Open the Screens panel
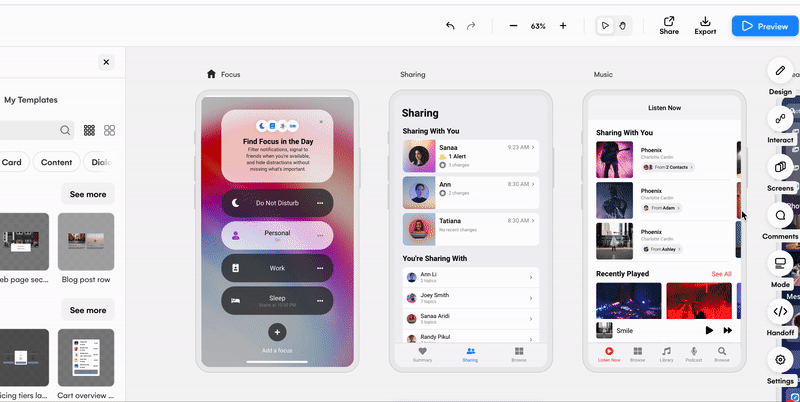 780,167
